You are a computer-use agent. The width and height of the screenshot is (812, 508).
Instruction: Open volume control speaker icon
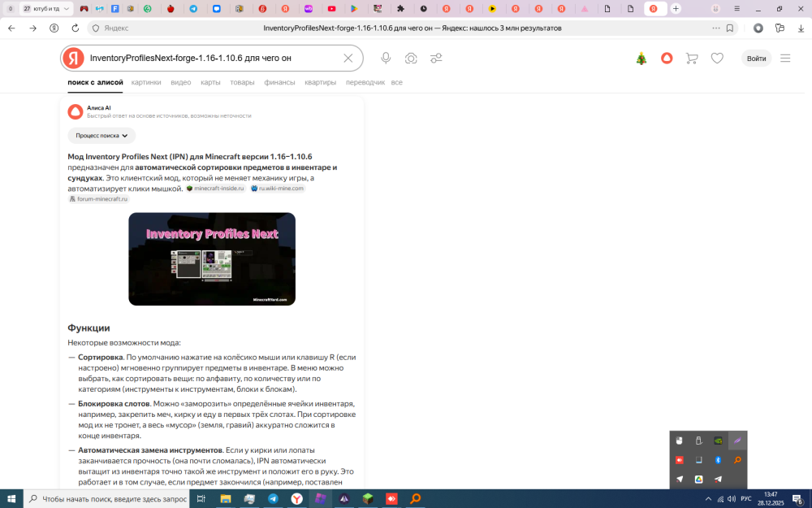[x=732, y=499]
